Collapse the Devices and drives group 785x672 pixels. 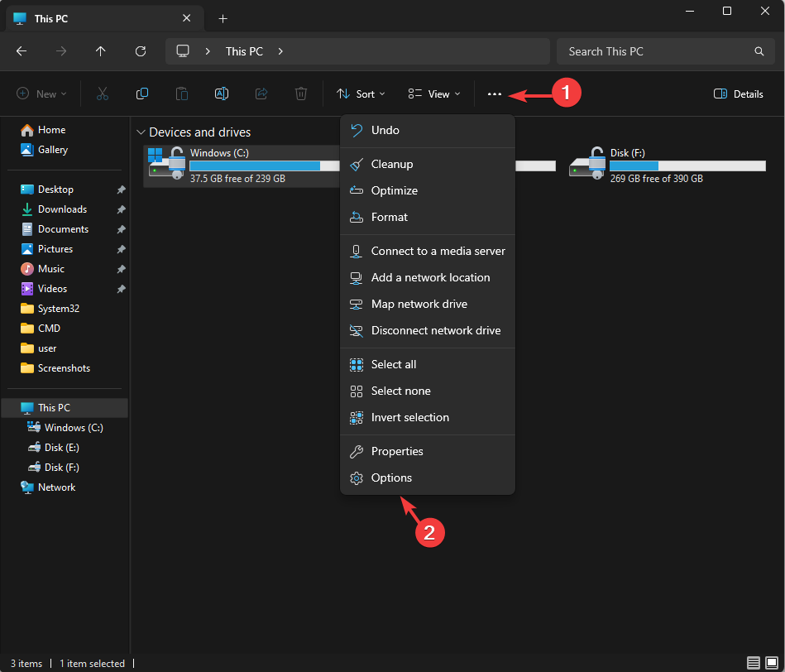click(141, 132)
